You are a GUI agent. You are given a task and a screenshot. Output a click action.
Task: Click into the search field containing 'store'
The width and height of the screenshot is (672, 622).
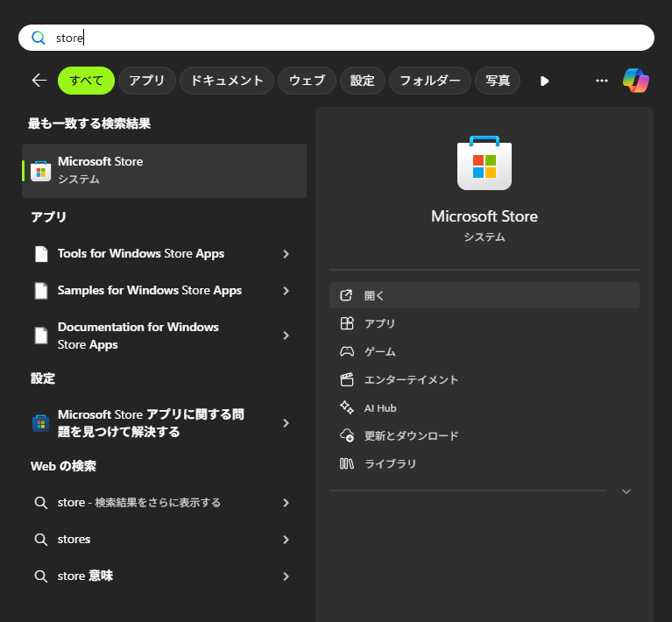(336, 38)
